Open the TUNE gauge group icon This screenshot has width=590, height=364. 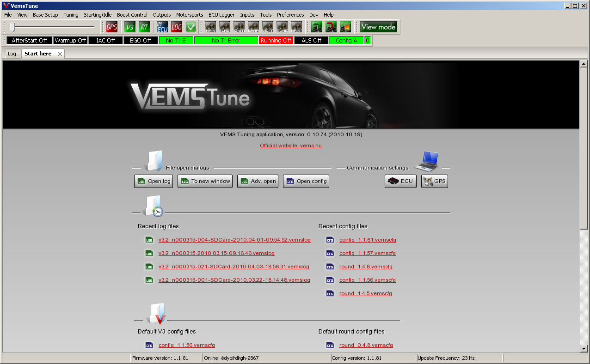(x=282, y=27)
